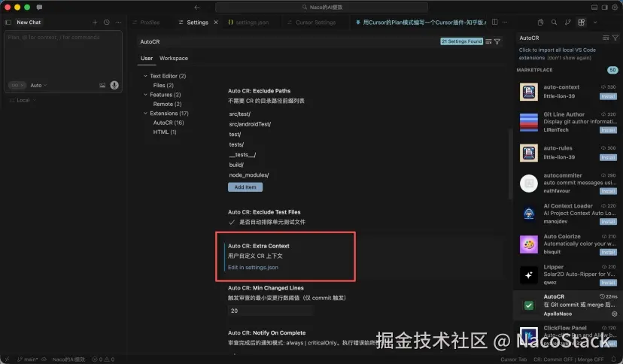
Task: Expand sidebar views chevron dropdown
Action: (x=595, y=23)
